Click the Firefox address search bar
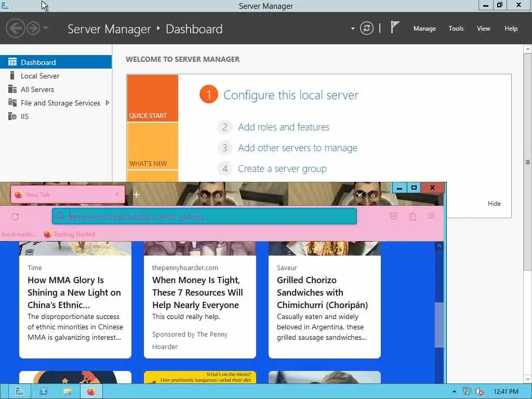532x399 pixels. [x=204, y=216]
